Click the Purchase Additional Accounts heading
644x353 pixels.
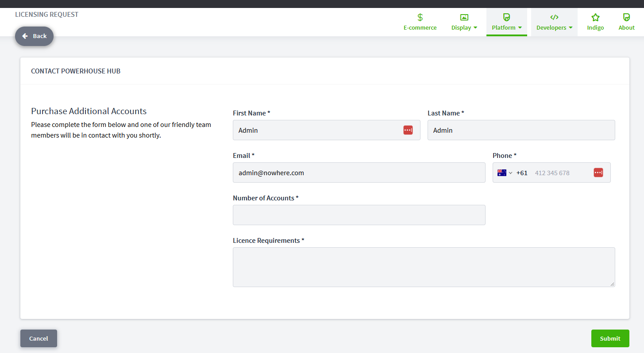[x=89, y=111]
